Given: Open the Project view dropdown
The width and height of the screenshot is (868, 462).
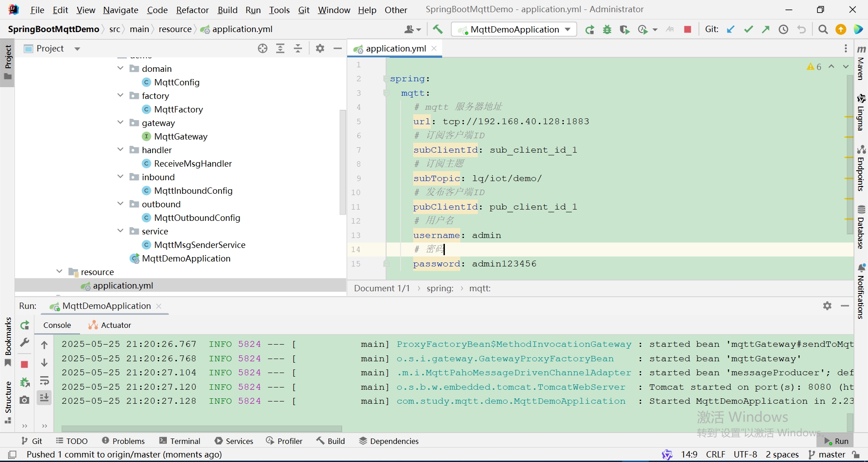Looking at the screenshot, I should pos(77,49).
